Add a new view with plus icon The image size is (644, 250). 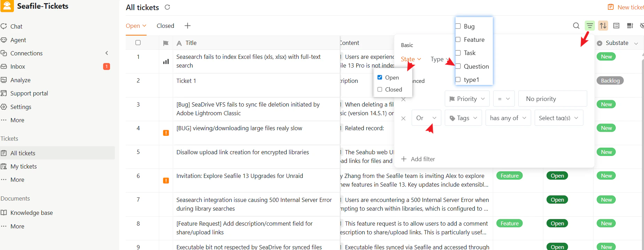[x=187, y=26]
